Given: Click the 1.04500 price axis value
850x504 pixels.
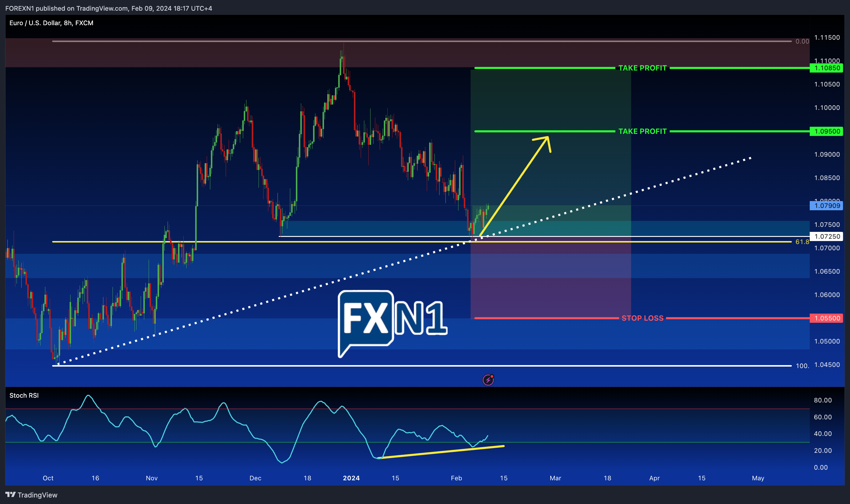Looking at the screenshot, I should tap(827, 365).
